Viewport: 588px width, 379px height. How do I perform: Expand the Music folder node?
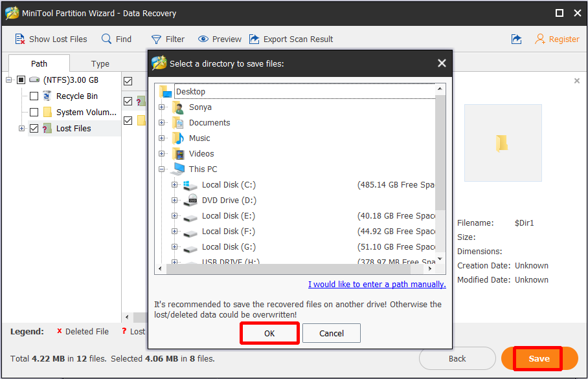[x=162, y=138]
